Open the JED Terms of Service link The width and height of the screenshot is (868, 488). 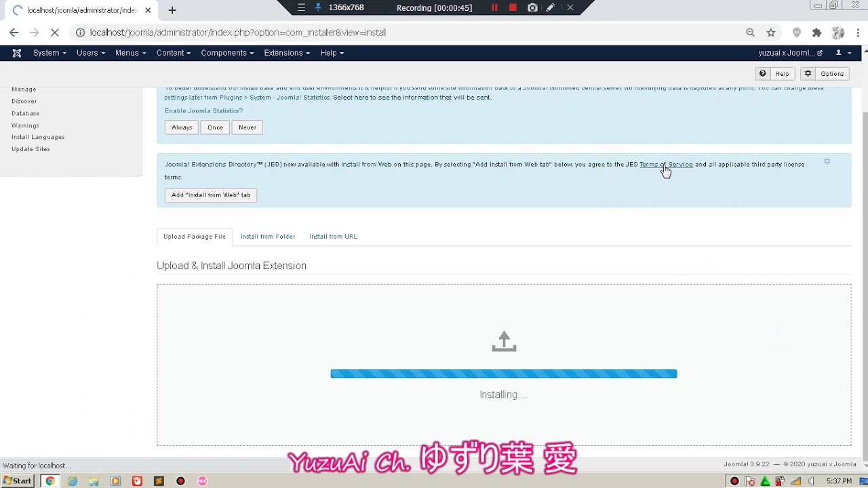coord(666,165)
